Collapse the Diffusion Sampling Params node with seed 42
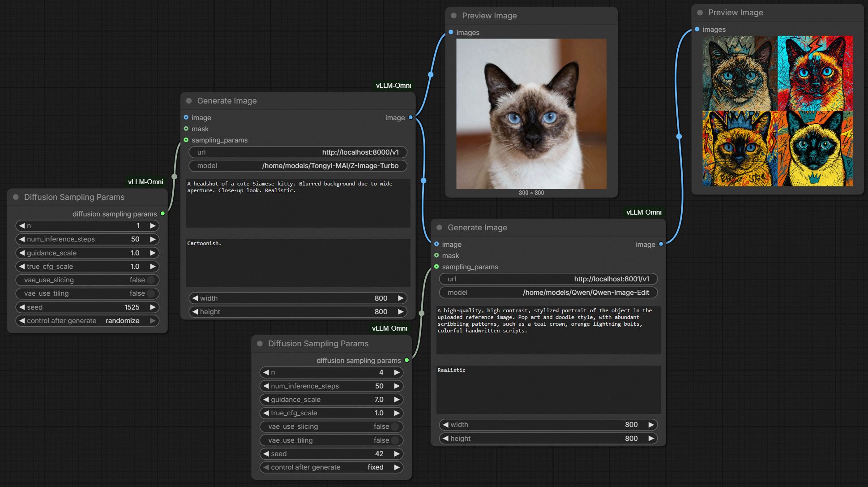The width and height of the screenshot is (868, 487). point(260,344)
